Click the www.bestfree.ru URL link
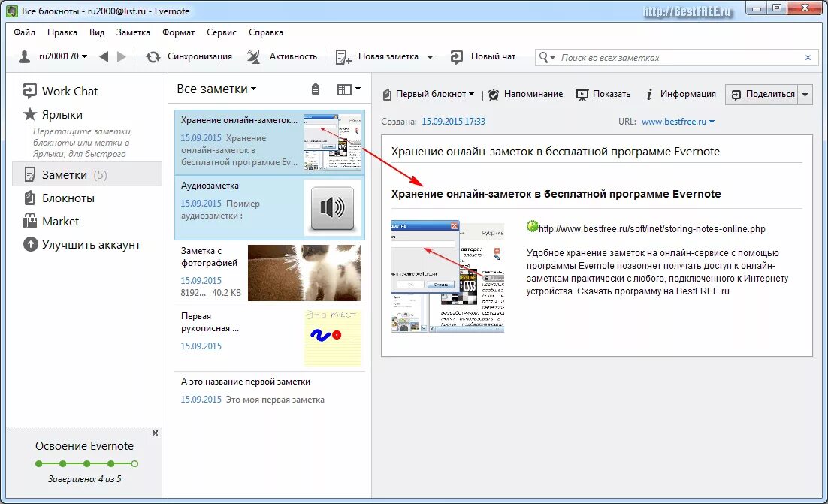 coord(674,122)
